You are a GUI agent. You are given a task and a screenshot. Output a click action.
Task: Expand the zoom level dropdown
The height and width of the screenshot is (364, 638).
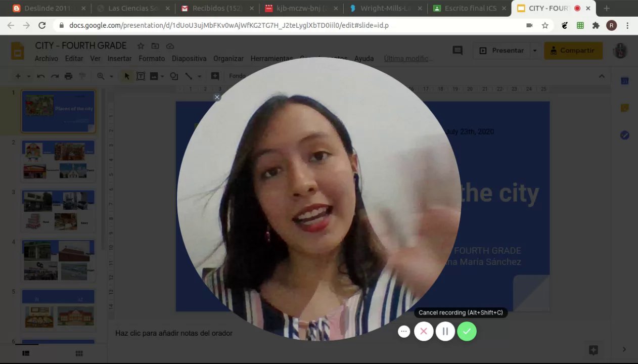tap(111, 76)
